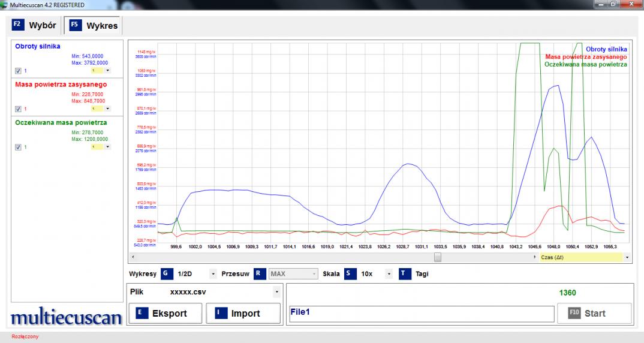Click the F2 key icon on Wybór tab
644x343 pixels.
point(17,25)
